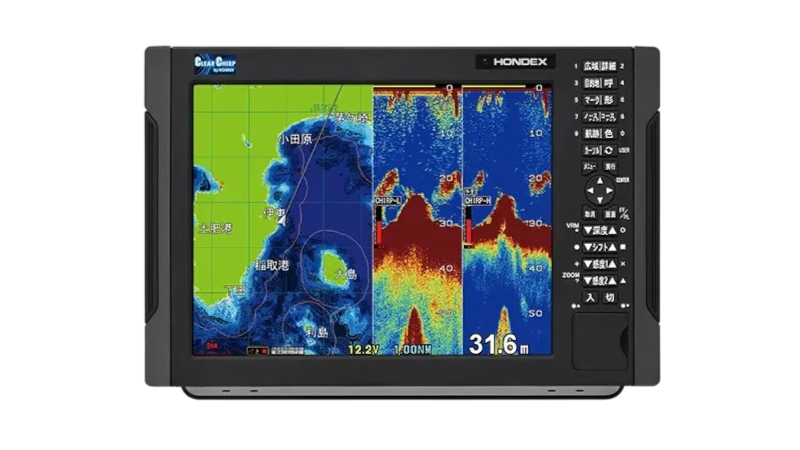Tap the CHIRP-L label on the sonar
800x450 pixels.
coord(388,201)
